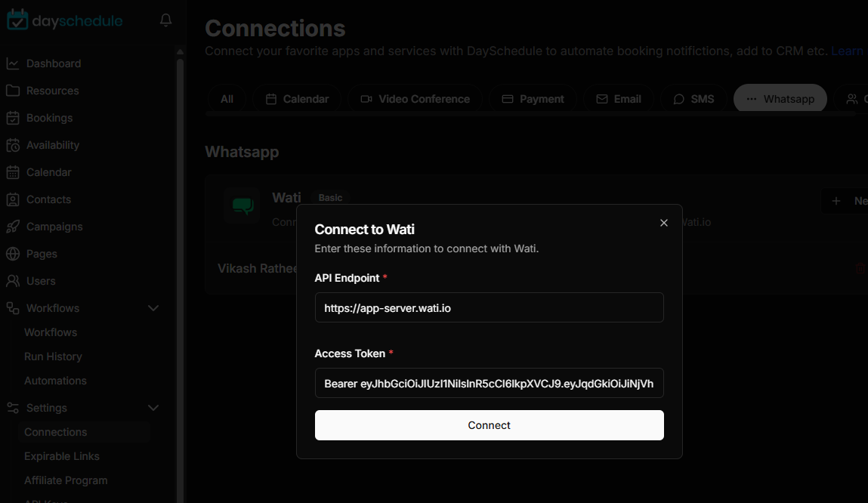Select the Payment tab
The height and width of the screenshot is (503, 868).
point(533,99)
